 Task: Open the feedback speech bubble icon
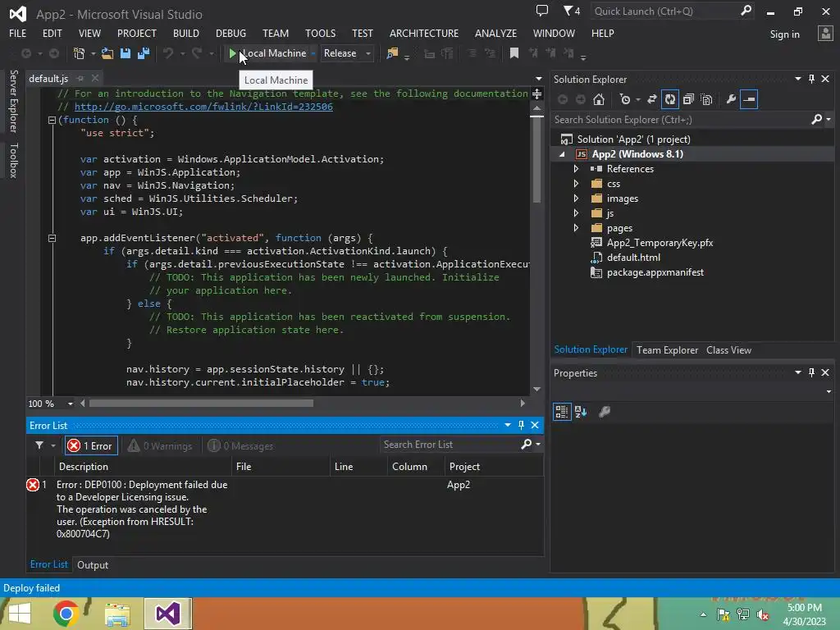point(542,11)
